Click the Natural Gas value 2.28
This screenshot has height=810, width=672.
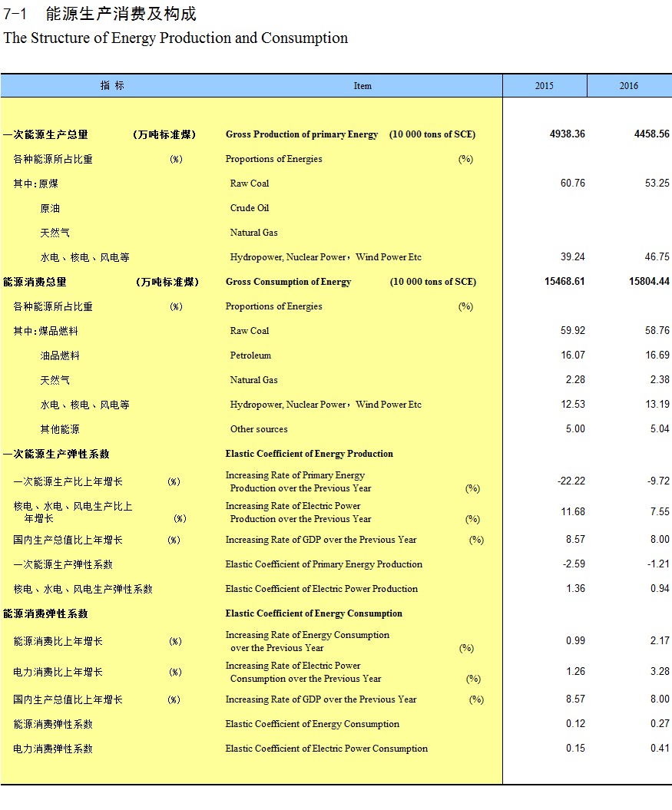coord(575,380)
